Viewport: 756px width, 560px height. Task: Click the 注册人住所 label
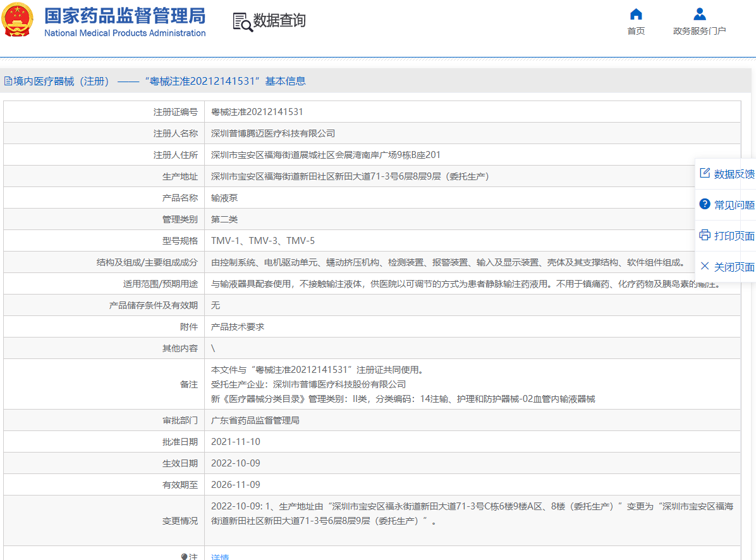click(176, 155)
